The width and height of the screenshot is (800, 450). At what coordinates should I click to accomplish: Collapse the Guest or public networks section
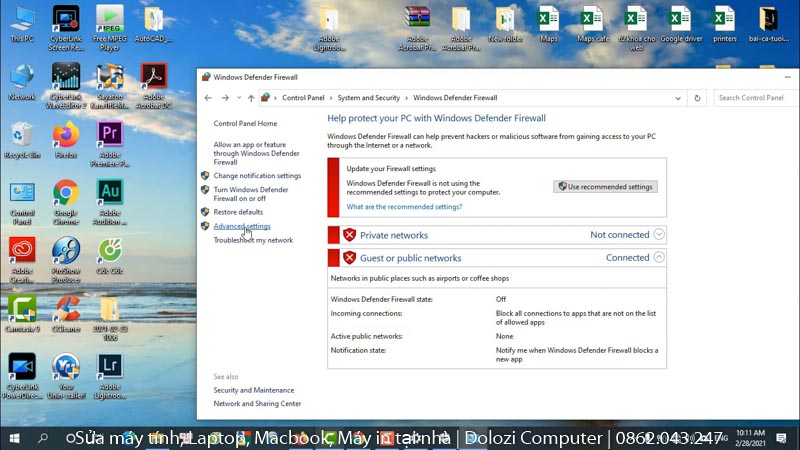point(658,257)
